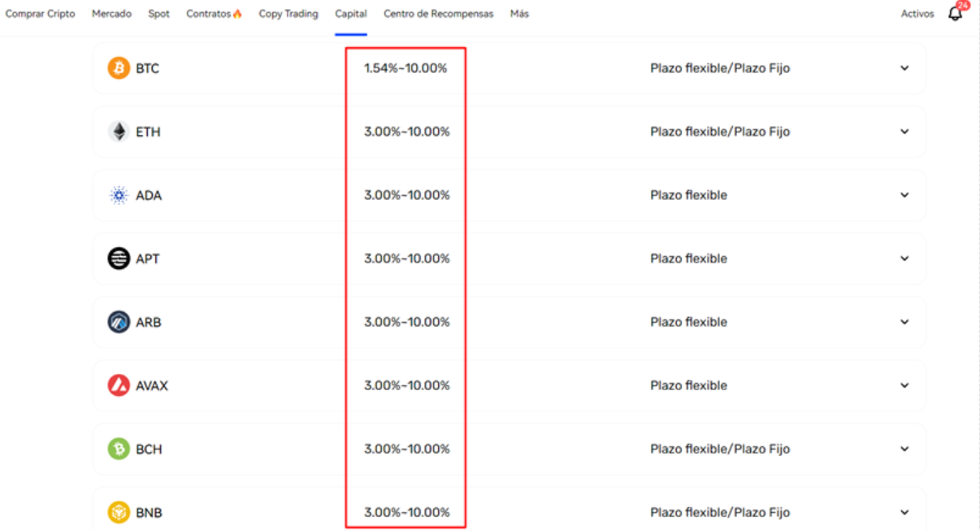Click BNB's Plazo flexible/Plazo Fijo text
Image resolution: width=980 pixels, height=530 pixels.
[720, 512]
